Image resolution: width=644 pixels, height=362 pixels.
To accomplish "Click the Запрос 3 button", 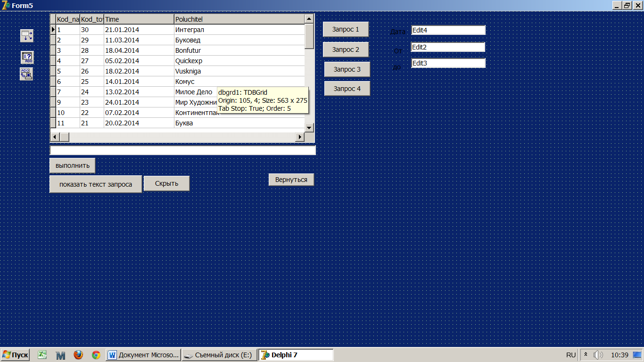I will (347, 69).
